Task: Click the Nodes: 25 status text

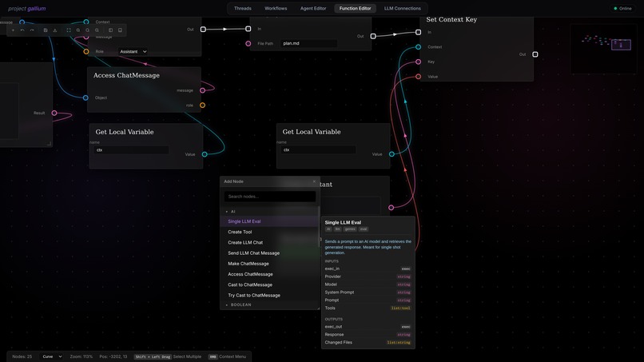Action: tap(22, 356)
